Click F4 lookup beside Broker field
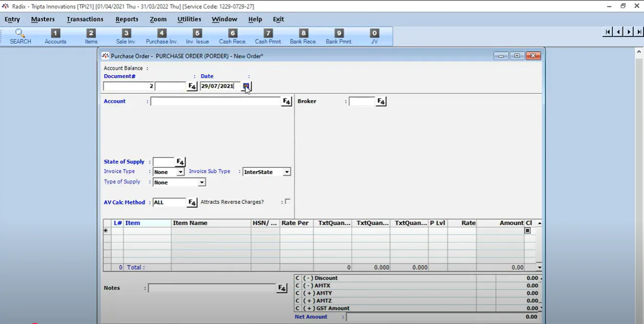This screenshot has height=324, width=644. point(381,101)
